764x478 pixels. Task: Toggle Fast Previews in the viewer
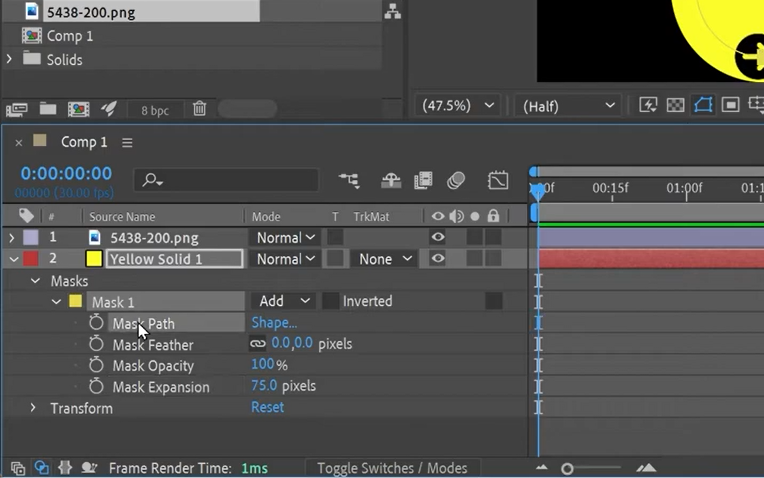(648, 105)
